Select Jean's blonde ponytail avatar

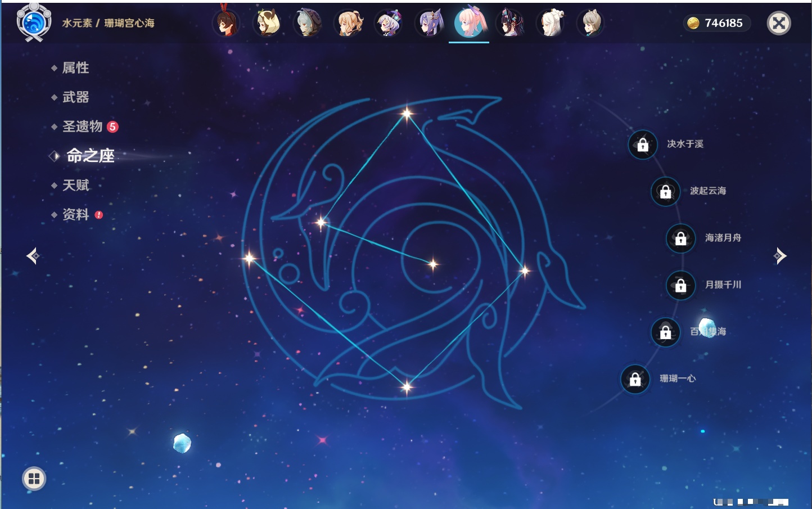click(349, 23)
